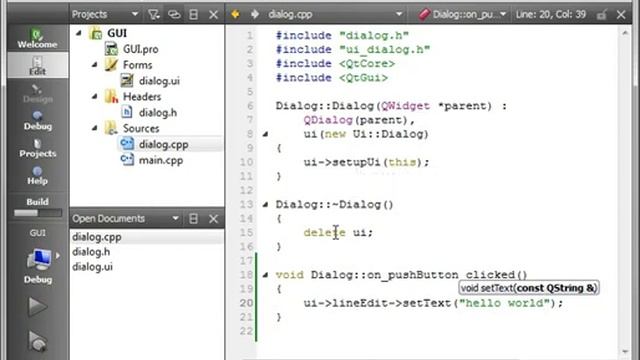This screenshot has height=360, width=640.
Task: Toggle synchronize with editor link icon
Action: [174, 15]
